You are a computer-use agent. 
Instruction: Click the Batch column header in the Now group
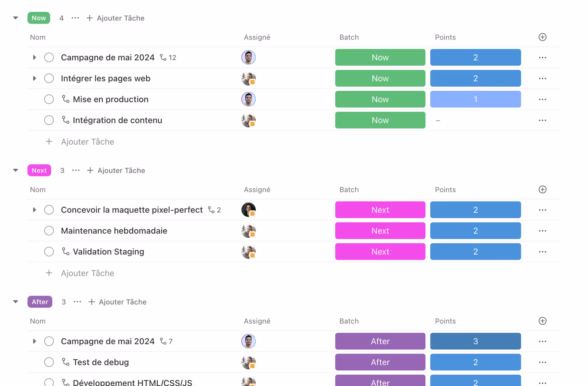(x=349, y=37)
